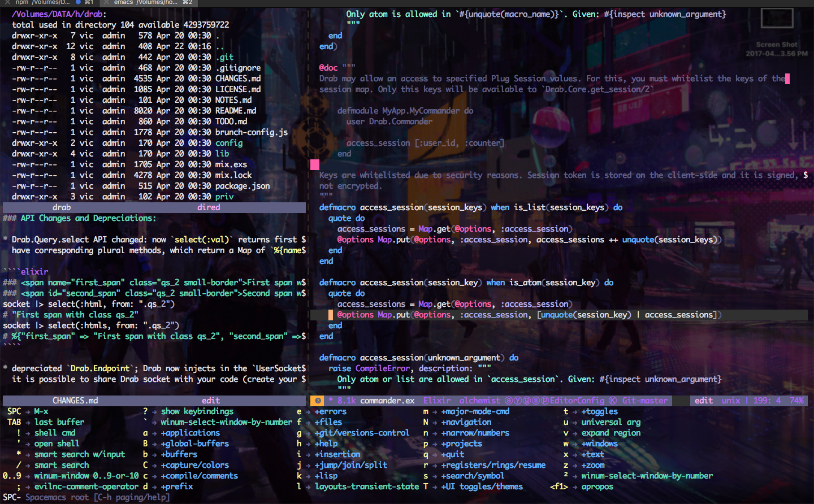814x504 pixels.
Task: Open brunch-config.js in dired listing
Action: [x=252, y=132]
